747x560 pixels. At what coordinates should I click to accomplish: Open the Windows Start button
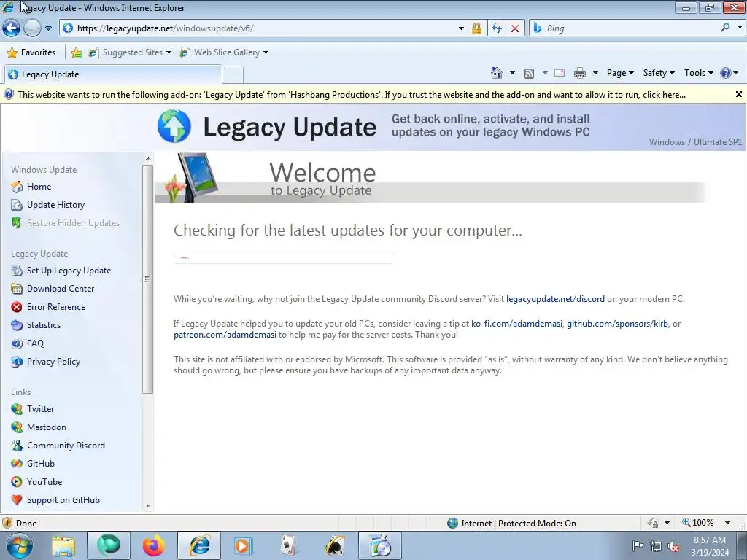click(18, 545)
